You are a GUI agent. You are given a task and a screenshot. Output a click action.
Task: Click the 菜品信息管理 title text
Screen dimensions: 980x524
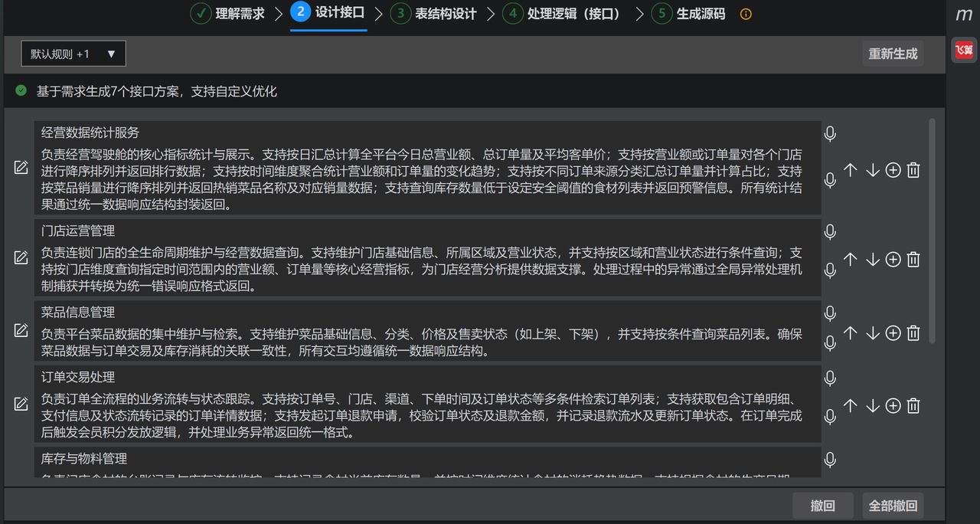(x=78, y=313)
